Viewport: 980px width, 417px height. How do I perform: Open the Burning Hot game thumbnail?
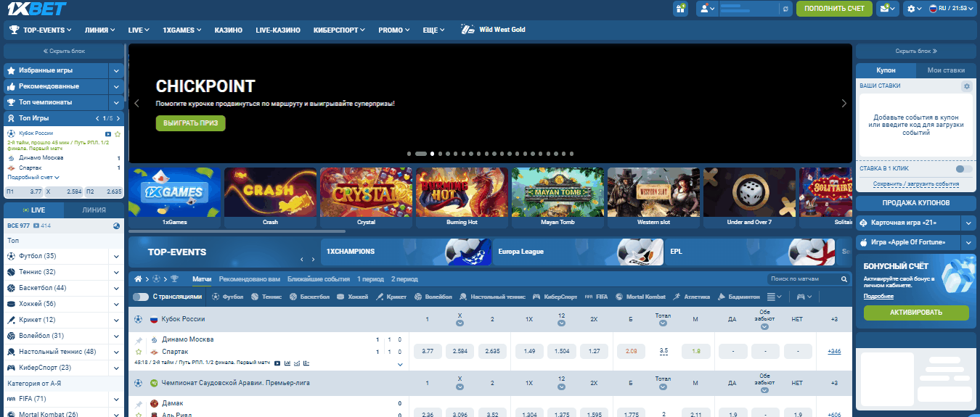coord(462,197)
